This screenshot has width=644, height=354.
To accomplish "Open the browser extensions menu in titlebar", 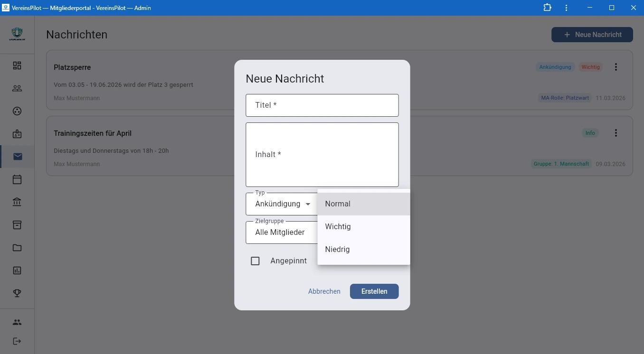I will pos(547,8).
